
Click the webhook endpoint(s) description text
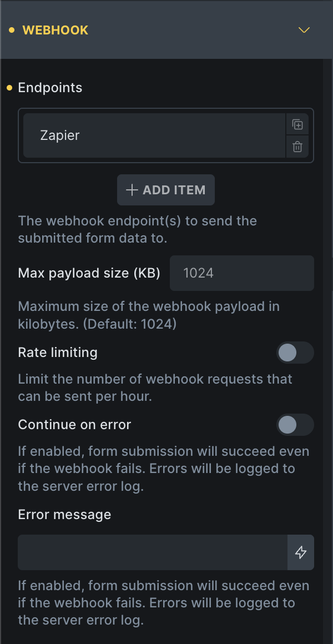(137, 229)
